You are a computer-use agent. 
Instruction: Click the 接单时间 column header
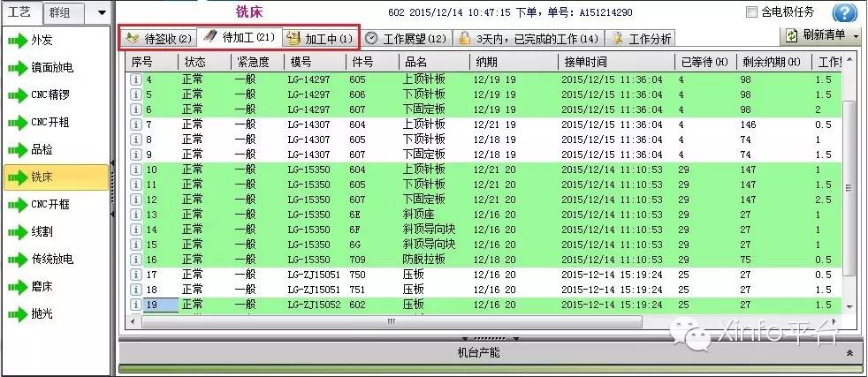click(585, 62)
